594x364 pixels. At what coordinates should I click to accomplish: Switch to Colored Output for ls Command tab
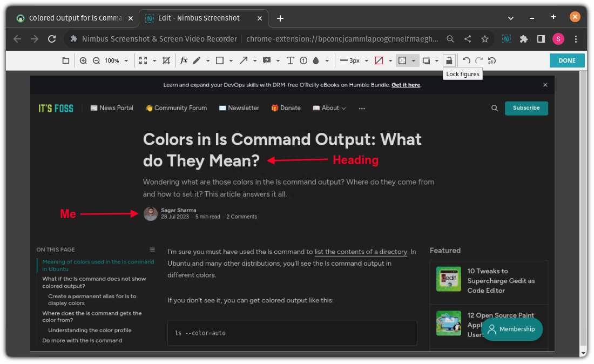tap(76, 18)
